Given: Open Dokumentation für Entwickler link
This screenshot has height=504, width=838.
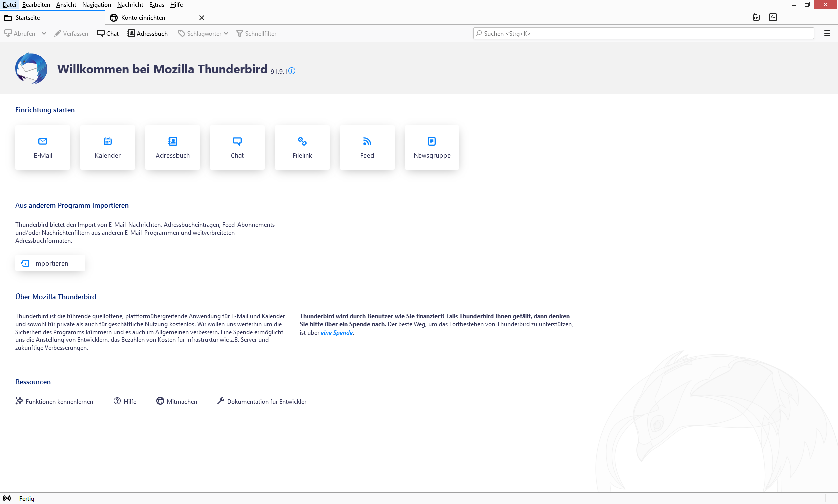Looking at the screenshot, I should click(x=262, y=401).
